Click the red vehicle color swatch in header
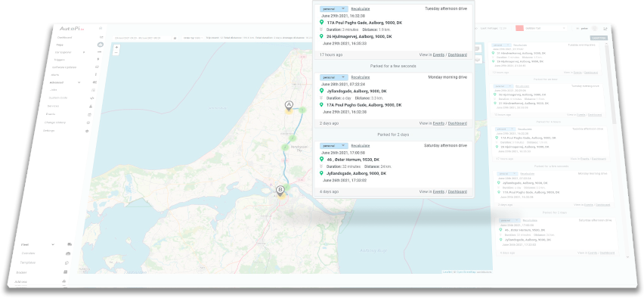 tap(519, 28)
